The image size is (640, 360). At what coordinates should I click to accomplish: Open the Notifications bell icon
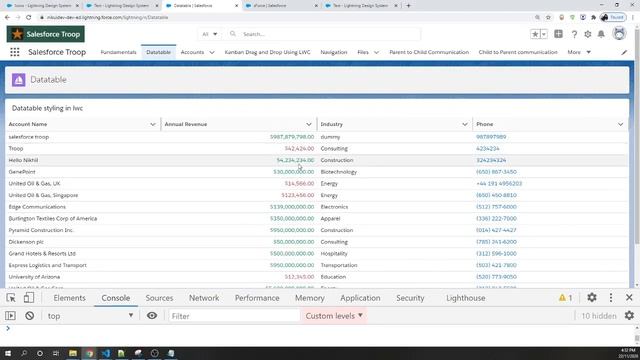pos(601,34)
